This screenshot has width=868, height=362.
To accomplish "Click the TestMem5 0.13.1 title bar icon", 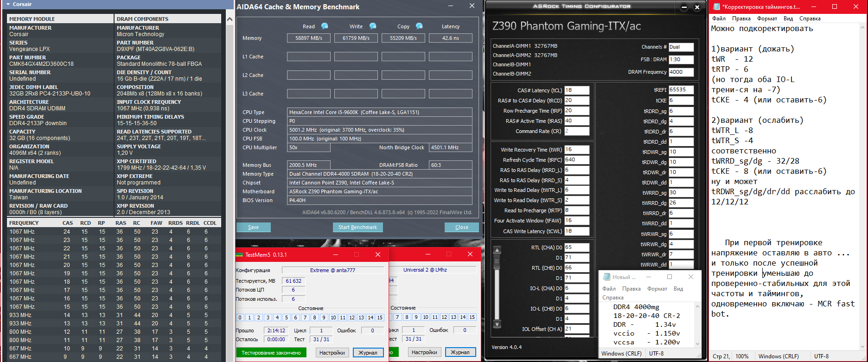I will 239,254.
